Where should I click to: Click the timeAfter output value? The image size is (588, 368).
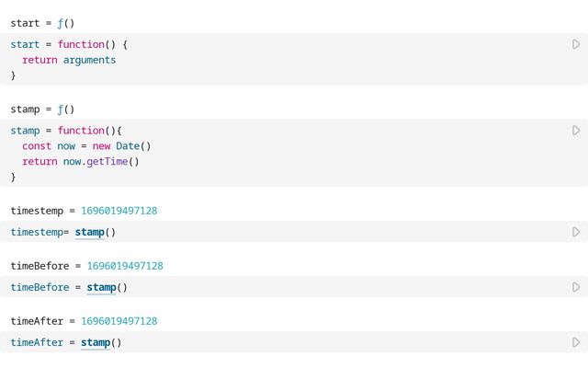coord(119,321)
